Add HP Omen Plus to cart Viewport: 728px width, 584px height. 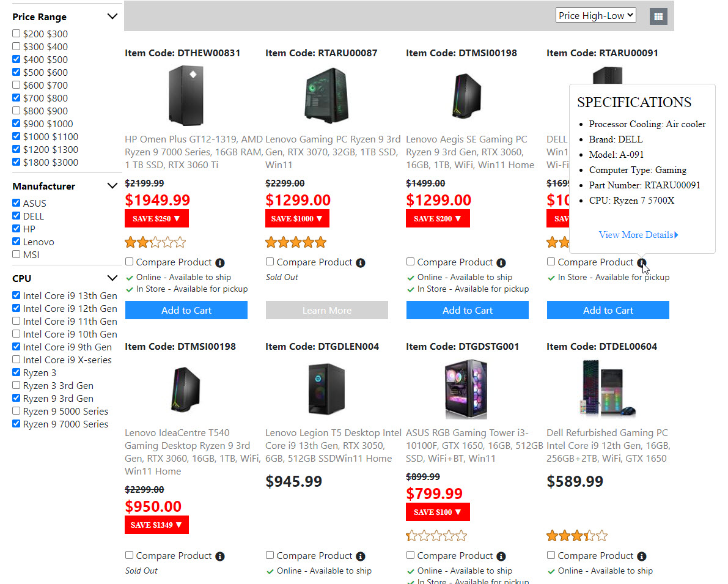[x=186, y=310]
